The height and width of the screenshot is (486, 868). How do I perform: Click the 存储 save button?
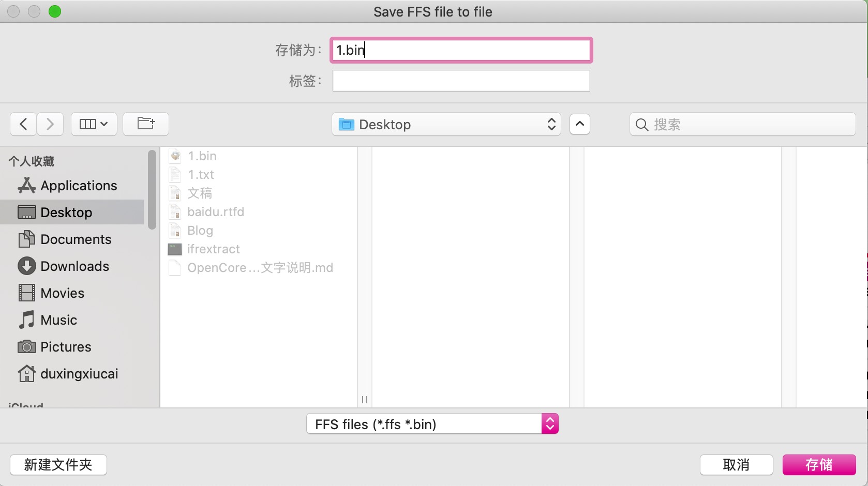819,465
